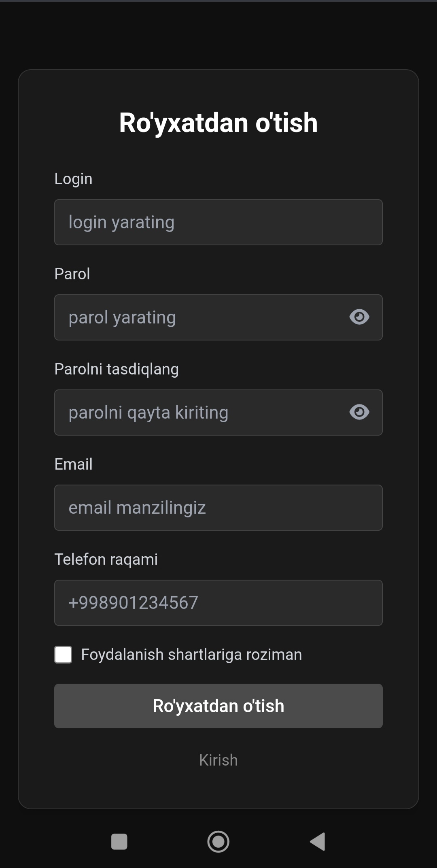Click the Email field label
The height and width of the screenshot is (868, 437).
[x=73, y=464]
